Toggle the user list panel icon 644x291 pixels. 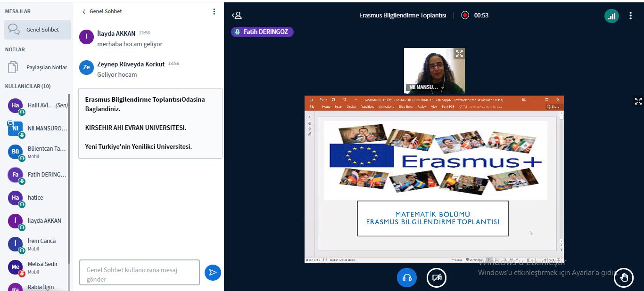237,15
